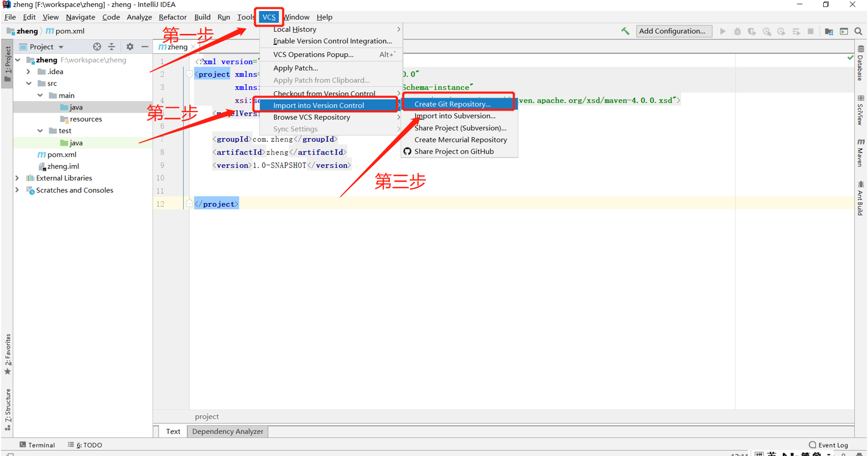Switch to Dependency Analyzer tab

click(x=228, y=431)
